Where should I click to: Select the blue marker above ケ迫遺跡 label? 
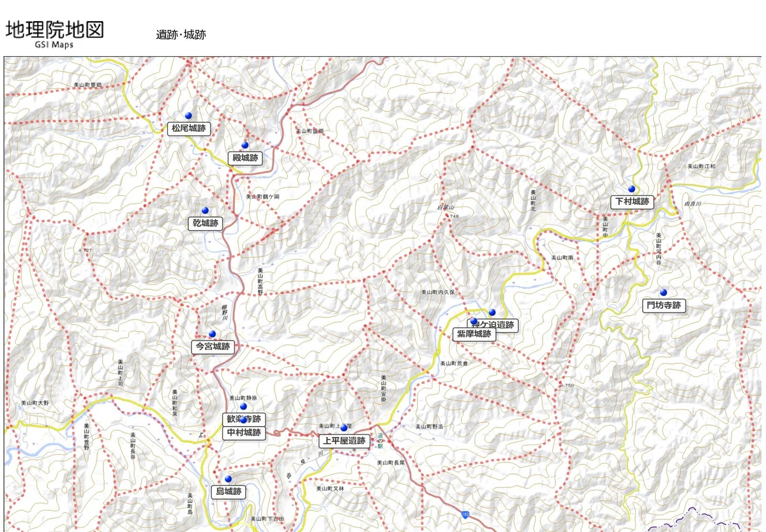pyautogui.click(x=492, y=312)
